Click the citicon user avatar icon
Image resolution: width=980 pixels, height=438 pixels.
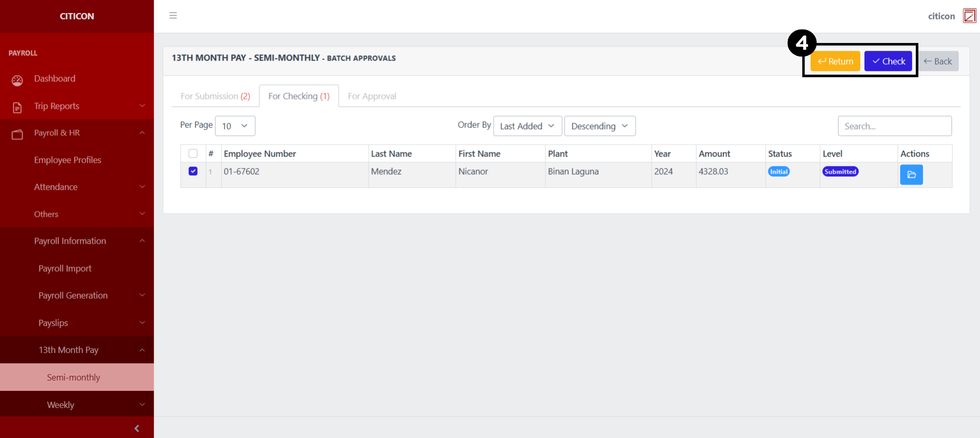[969, 16]
